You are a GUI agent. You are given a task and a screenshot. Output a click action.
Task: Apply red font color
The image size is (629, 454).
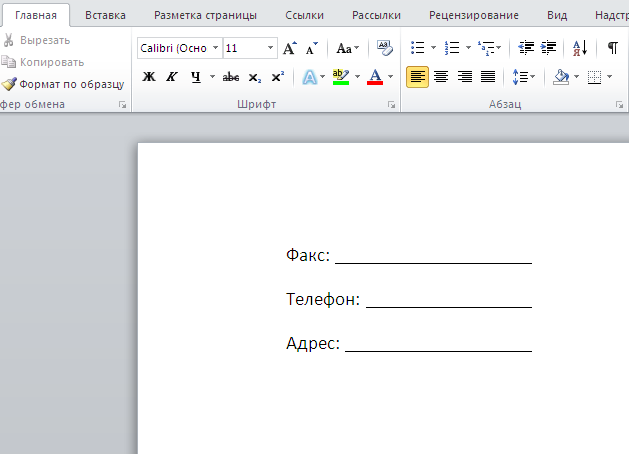coord(375,77)
